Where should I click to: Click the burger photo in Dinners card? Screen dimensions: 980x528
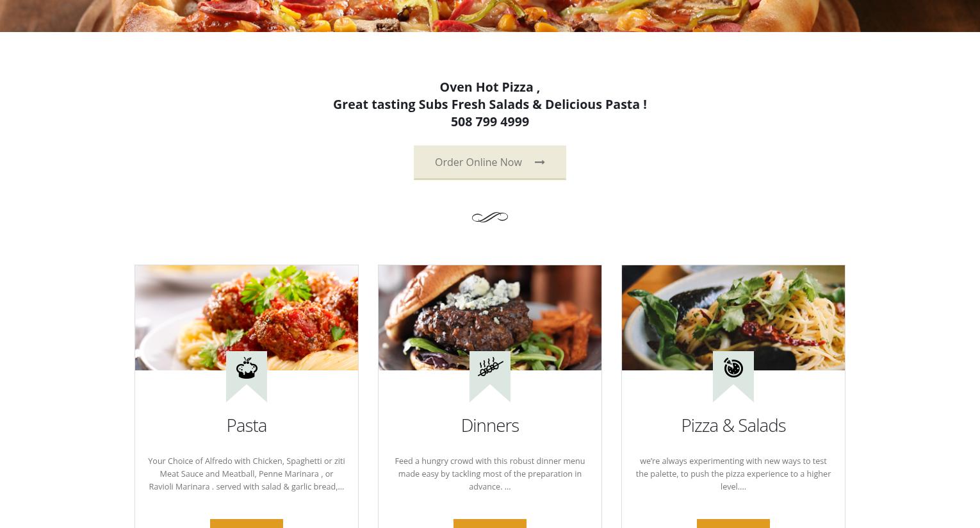coord(490,318)
